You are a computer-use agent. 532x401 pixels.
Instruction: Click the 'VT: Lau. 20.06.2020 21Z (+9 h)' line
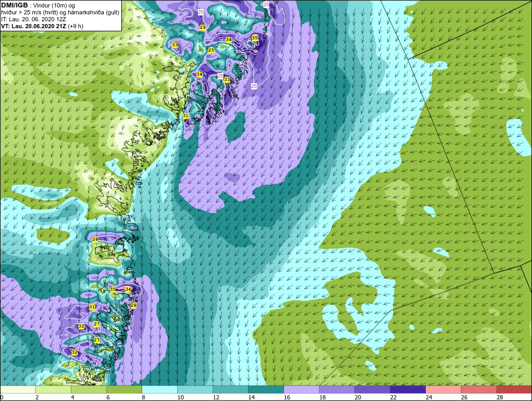pos(42,26)
